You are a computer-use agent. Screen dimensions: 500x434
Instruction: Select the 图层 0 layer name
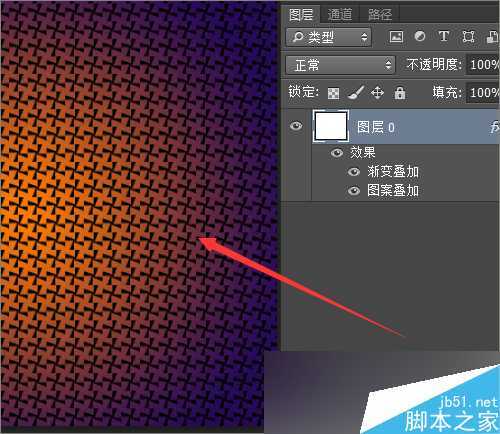pyautogui.click(x=376, y=127)
